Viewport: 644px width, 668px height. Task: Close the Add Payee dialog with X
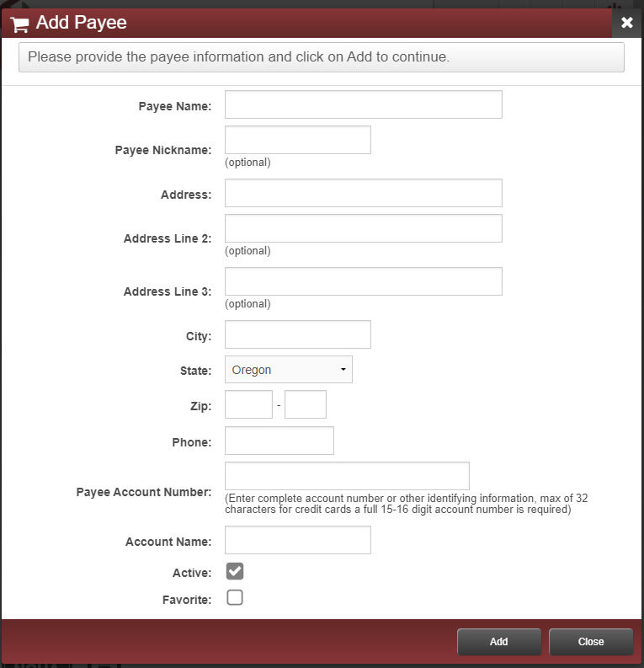626,23
